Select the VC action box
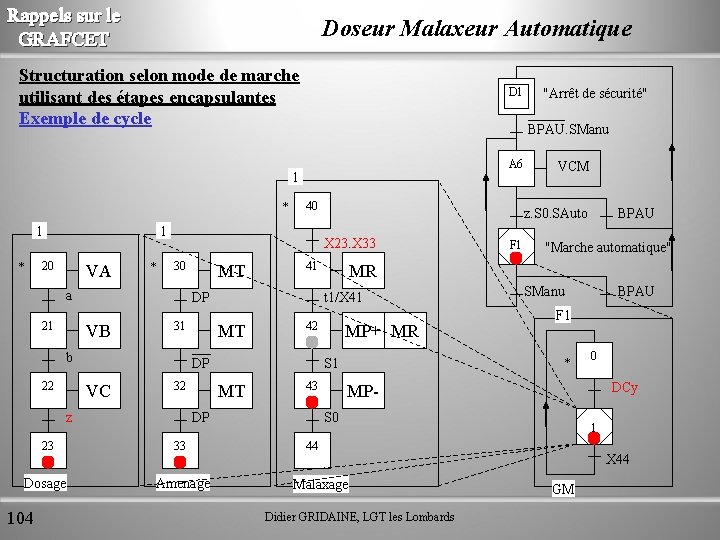This screenshot has height=540, width=720. (99, 390)
